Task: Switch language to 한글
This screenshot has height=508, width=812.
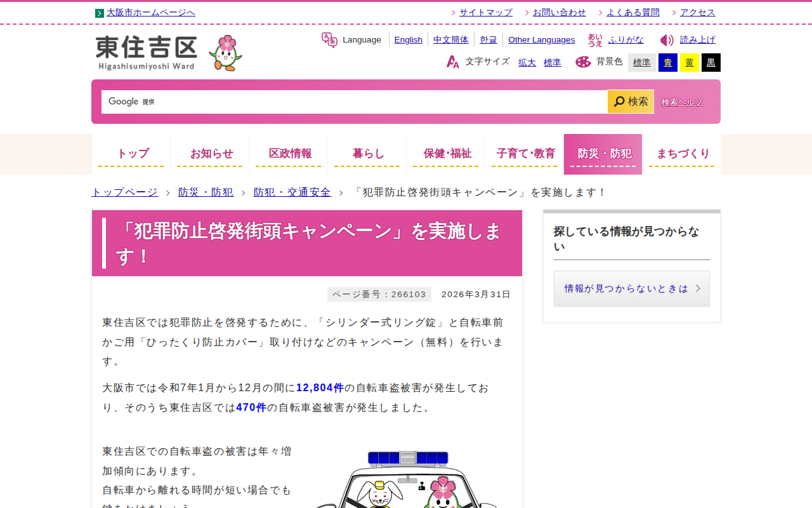Action: (x=488, y=40)
